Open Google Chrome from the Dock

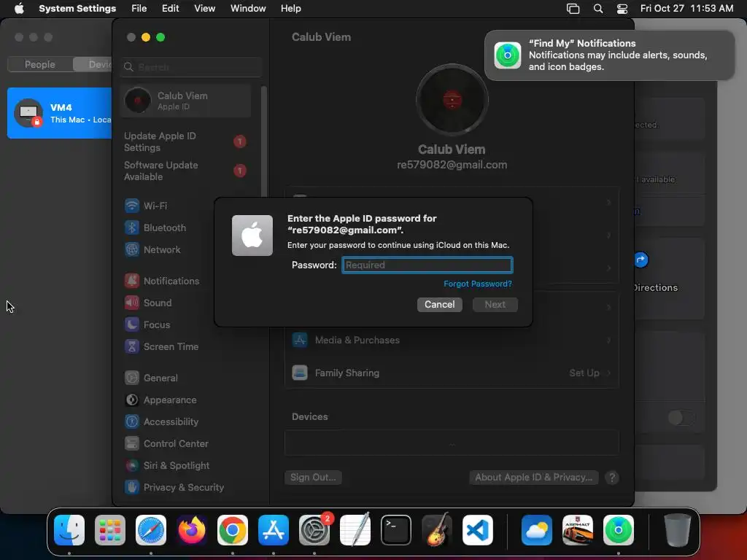(x=233, y=530)
